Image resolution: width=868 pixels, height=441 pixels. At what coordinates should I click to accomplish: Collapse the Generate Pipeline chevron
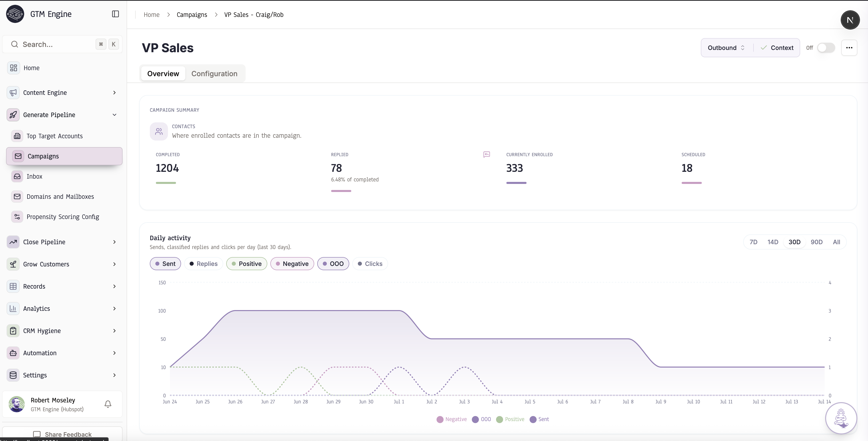[114, 115]
